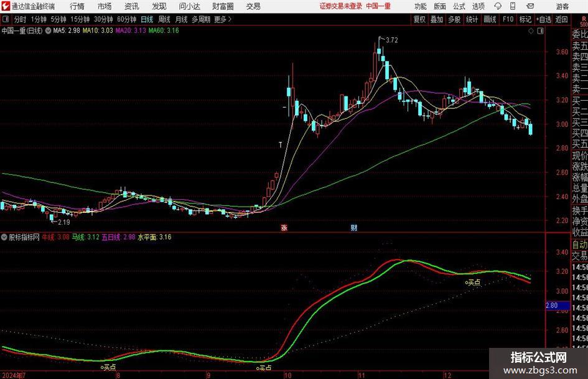This screenshot has width=588, height=379.
Task: Toggle the left sidebar panel icon
Action: pyautogui.click(x=6, y=19)
